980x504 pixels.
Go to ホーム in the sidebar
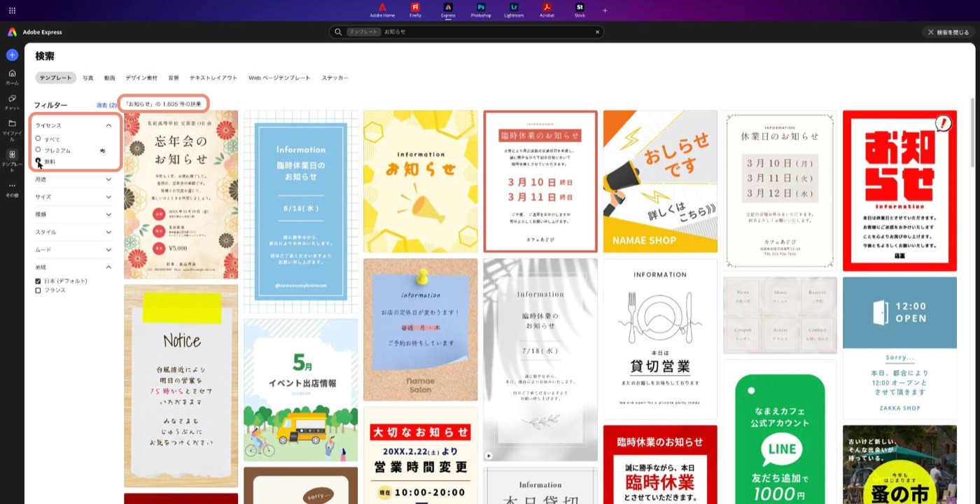point(12,76)
